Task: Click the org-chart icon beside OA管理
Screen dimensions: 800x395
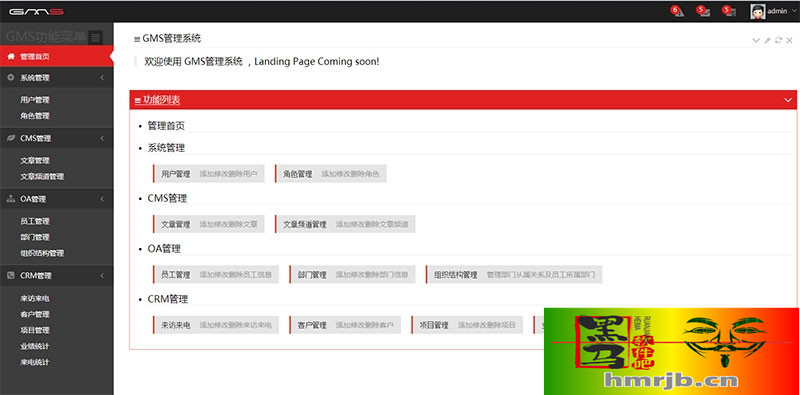Action: tap(11, 199)
